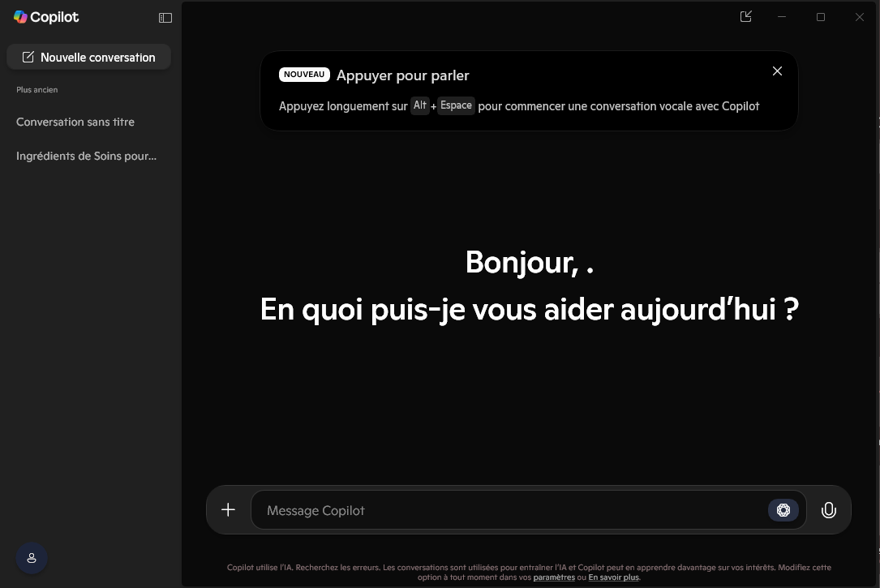Open 'Ingrédients de Soins pour...' conversation
The height and width of the screenshot is (588, 880).
[87, 156]
